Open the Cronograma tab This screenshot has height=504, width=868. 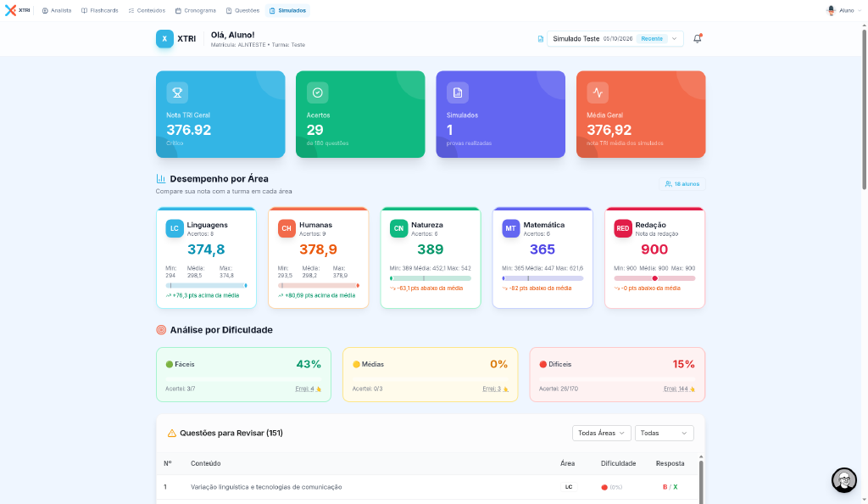click(196, 10)
